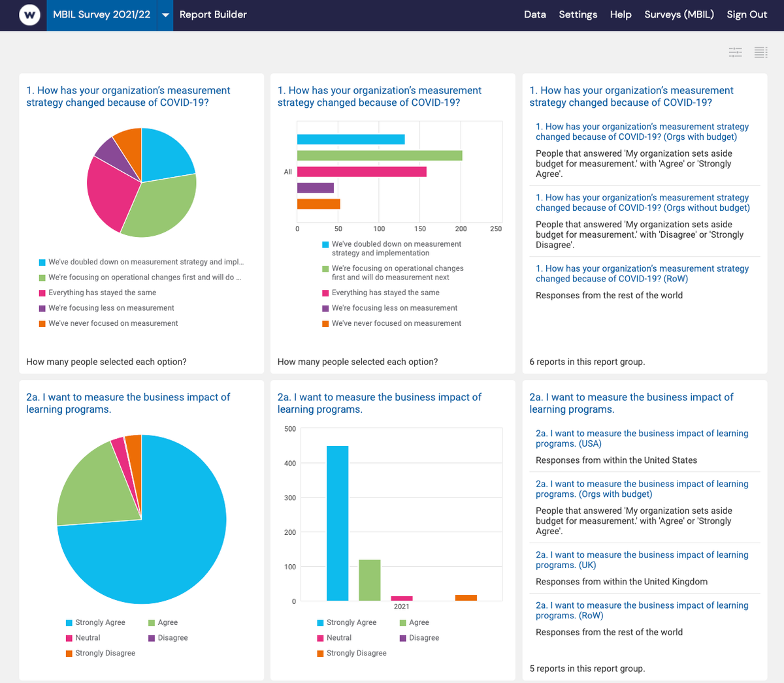The image size is (784, 683).
Task: Click blue 'doubled down' legend swatch in pie chart
Action: coord(42,262)
